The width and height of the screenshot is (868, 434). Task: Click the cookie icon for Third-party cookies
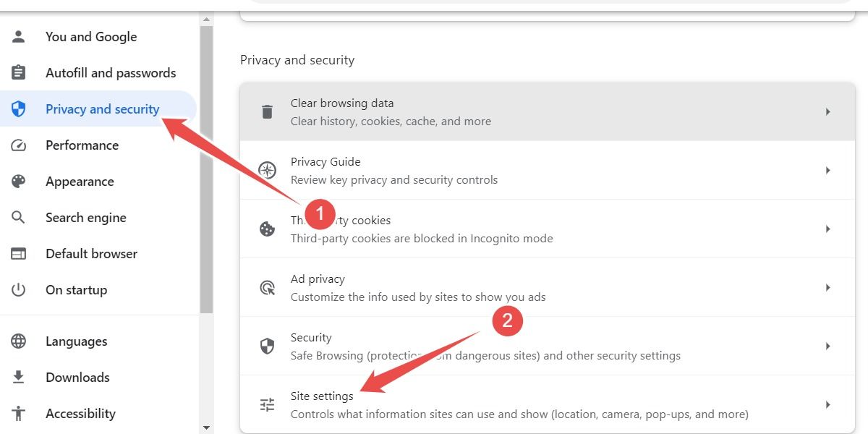pyautogui.click(x=267, y=229)
